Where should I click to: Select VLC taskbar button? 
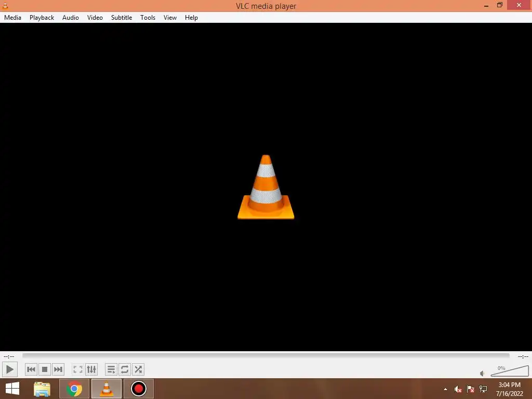107,389
